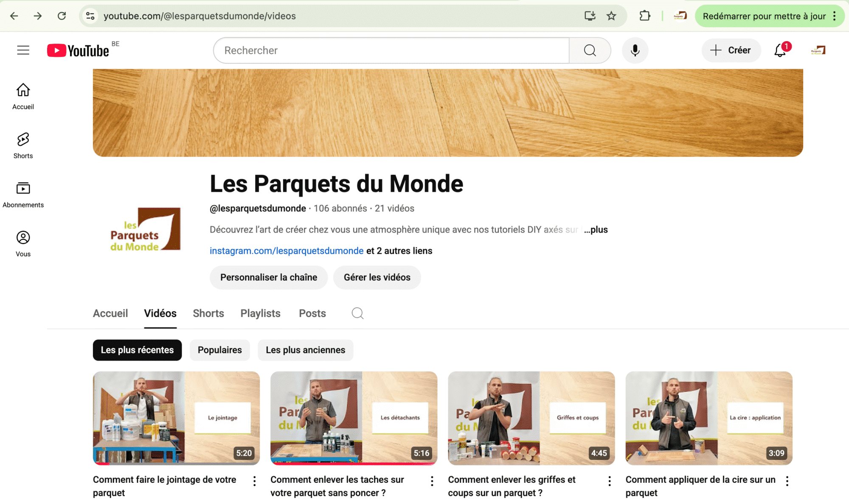
Task: Click Personnaliser la chaîne button
Action: (268, 277)
